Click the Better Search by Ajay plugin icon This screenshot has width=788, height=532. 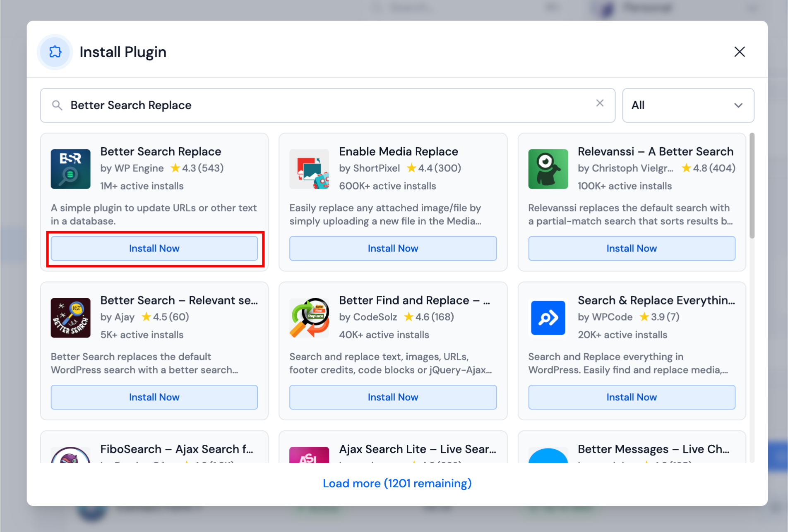pos(70,318)
